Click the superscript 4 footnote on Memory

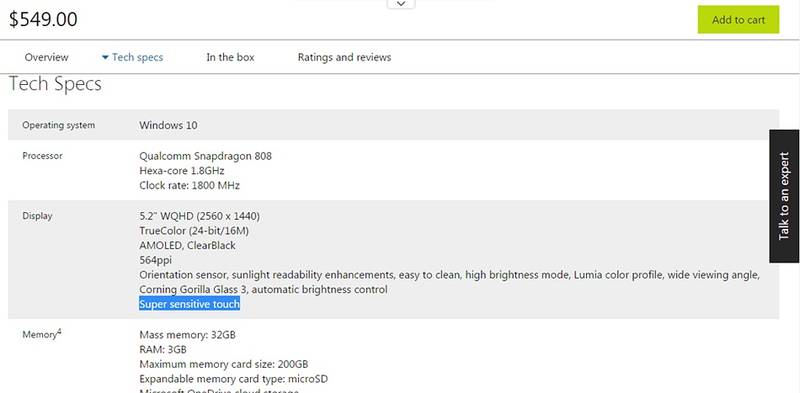[59, 332]
